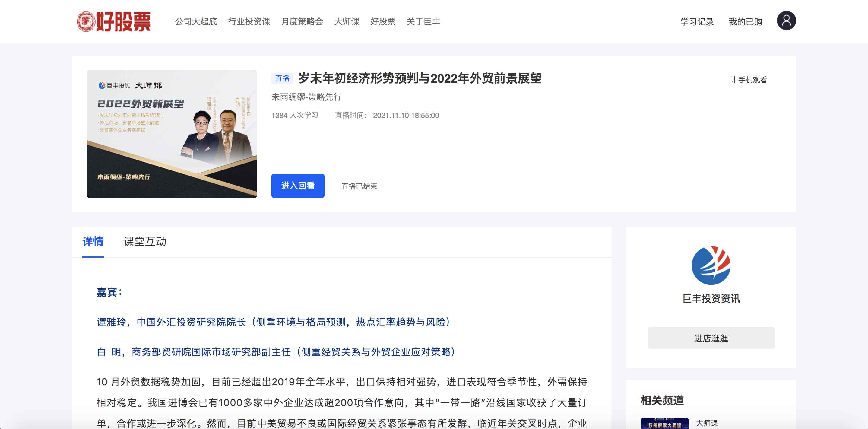This screenshot has width=868, height=429.
Task: Click the 进店逛逛 button
Action: pyautogui.click(x=711, y=338)
